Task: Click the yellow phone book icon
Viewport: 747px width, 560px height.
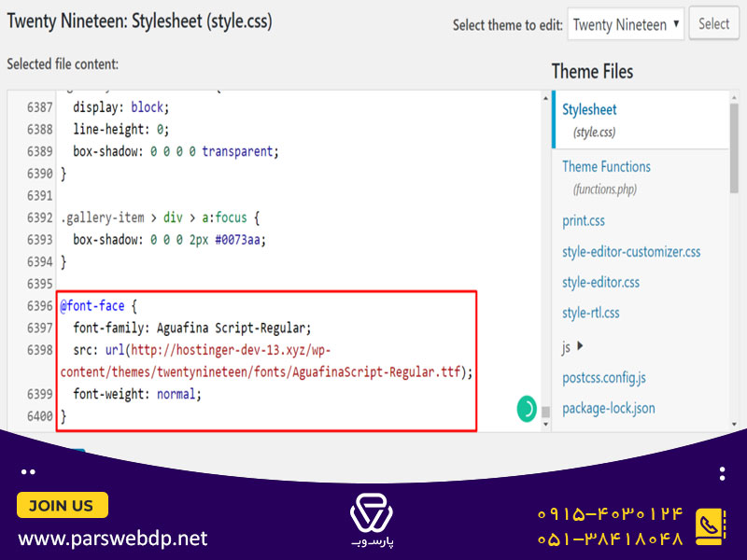Action: [x=711, y=526]
